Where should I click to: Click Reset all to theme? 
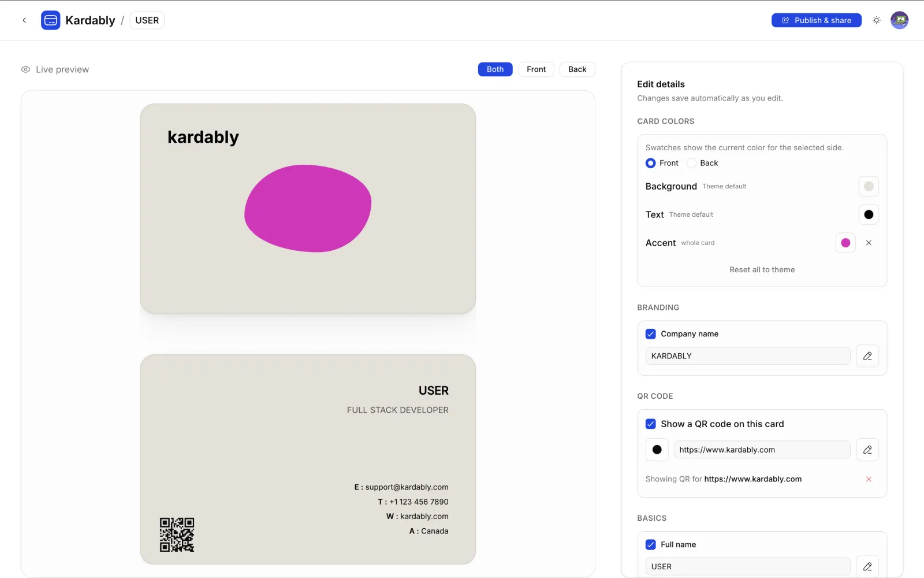762,270
